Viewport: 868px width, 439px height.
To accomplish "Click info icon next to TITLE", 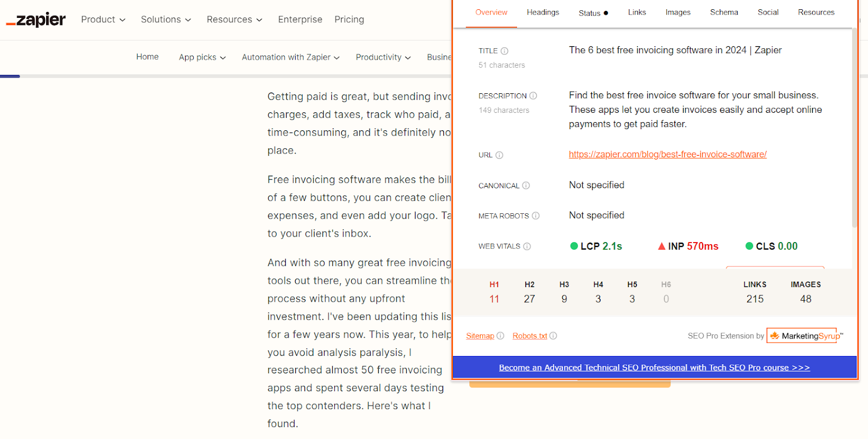I will click(505, 51).
